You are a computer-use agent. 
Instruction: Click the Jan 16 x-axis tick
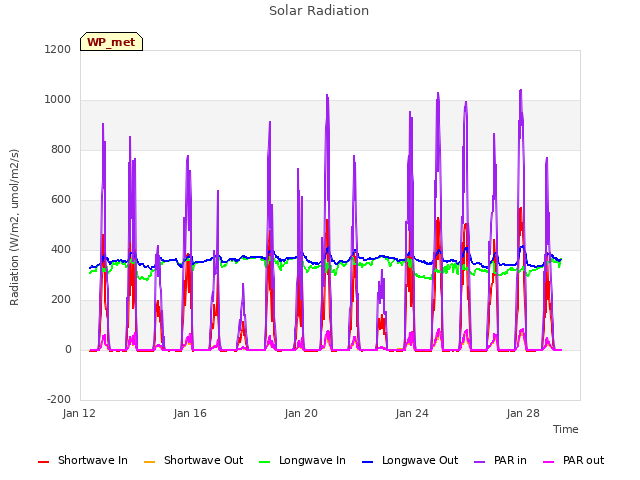(x=190, y=413)
